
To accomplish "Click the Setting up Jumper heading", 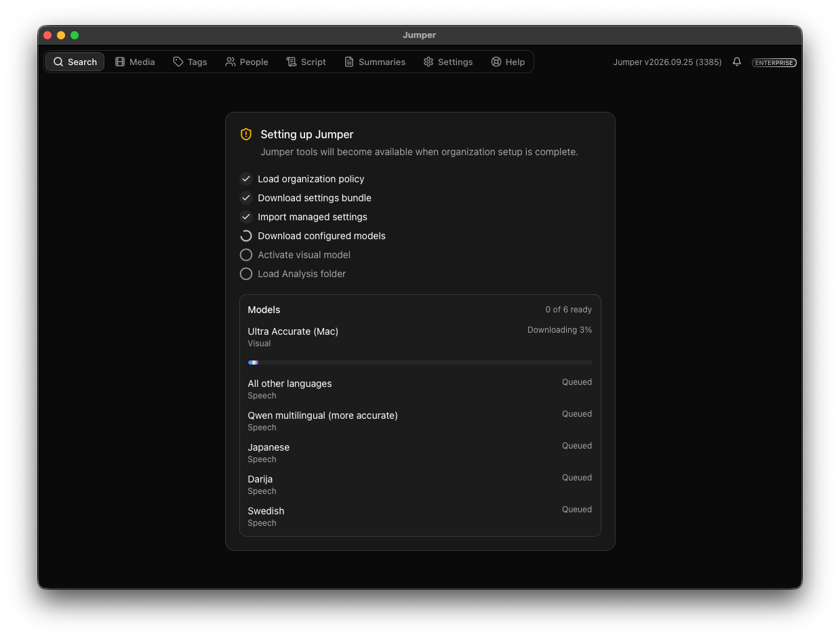I will pyautogui.click(x=306, y=134).
